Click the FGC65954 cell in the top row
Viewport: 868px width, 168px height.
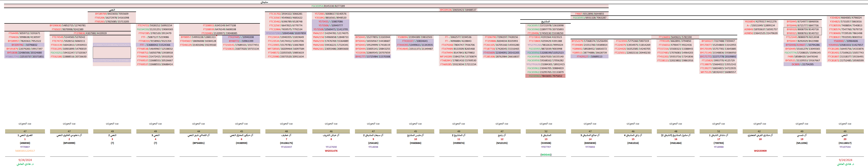point(328,6)
